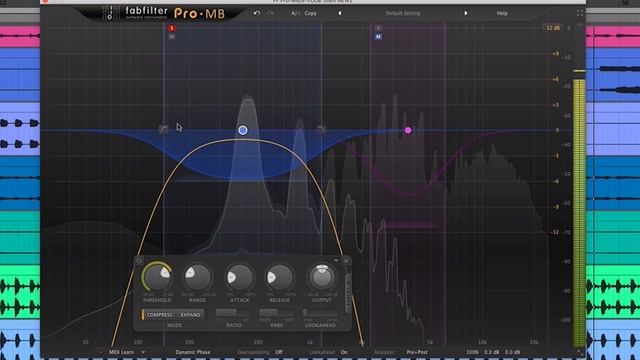Viewport: 640px width, 360px height.
Task: Click the blue band's upper crossover handle
Action: pyautogui.click(x=321, y=130)
